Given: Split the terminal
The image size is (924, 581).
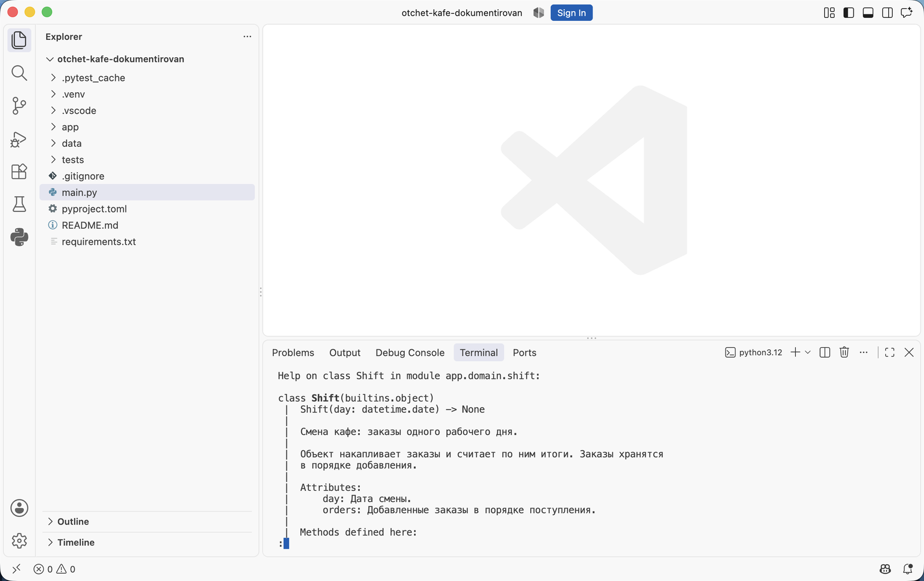Looking at the screenshot, I should click(x=825, y=352).
